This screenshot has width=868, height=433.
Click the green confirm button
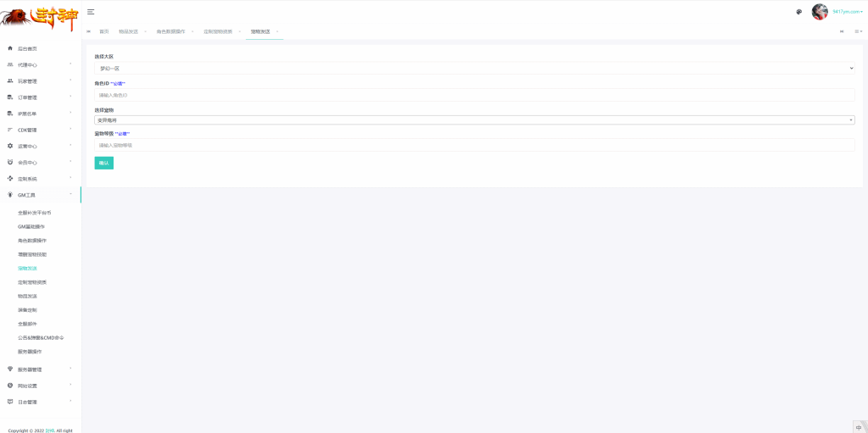pos(103,163)
